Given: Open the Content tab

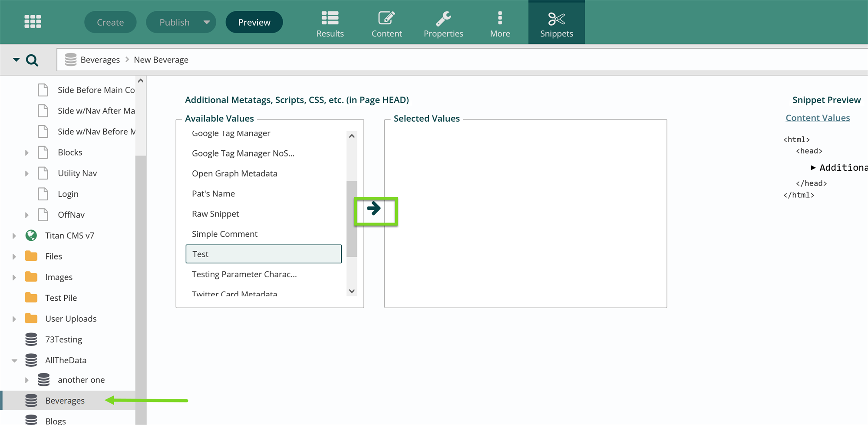Looking at the screenshot, I should [x=386, y=24].
